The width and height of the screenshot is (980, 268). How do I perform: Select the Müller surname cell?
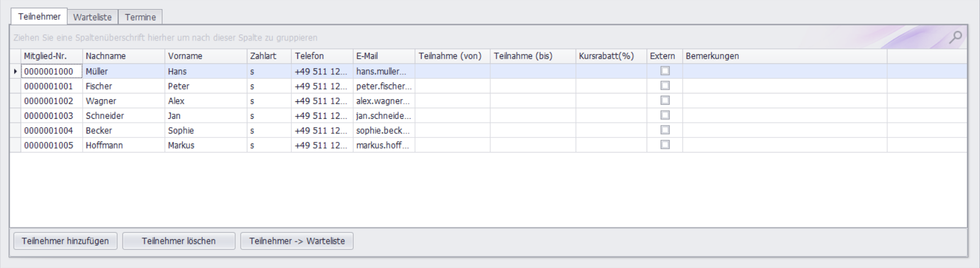pyautogui.click(x=123, y=72)
